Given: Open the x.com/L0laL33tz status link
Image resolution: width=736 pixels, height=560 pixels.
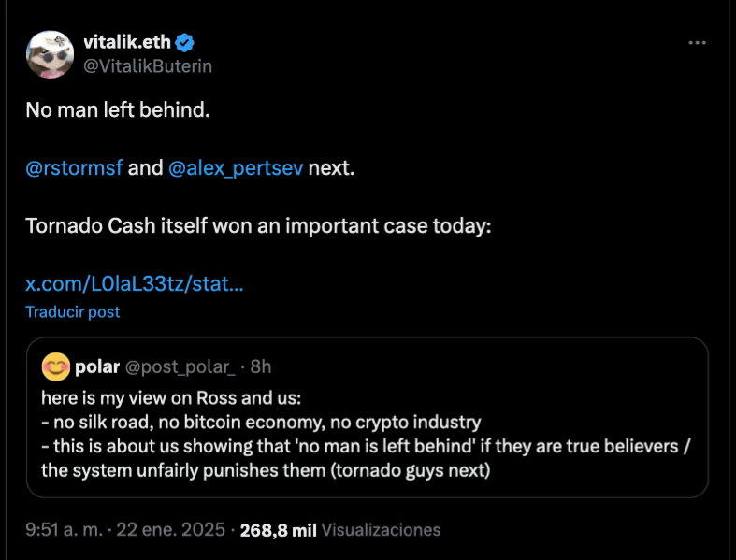Looking at the screenshot, I should pyautogui.click(x=135, y=283).
